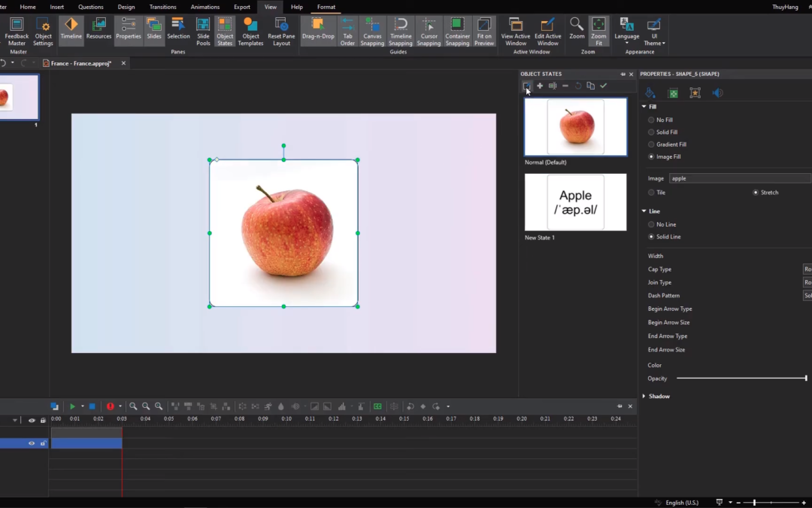Click the Opacity slider
The image size is (812, 508).
[x=741, y=379]
